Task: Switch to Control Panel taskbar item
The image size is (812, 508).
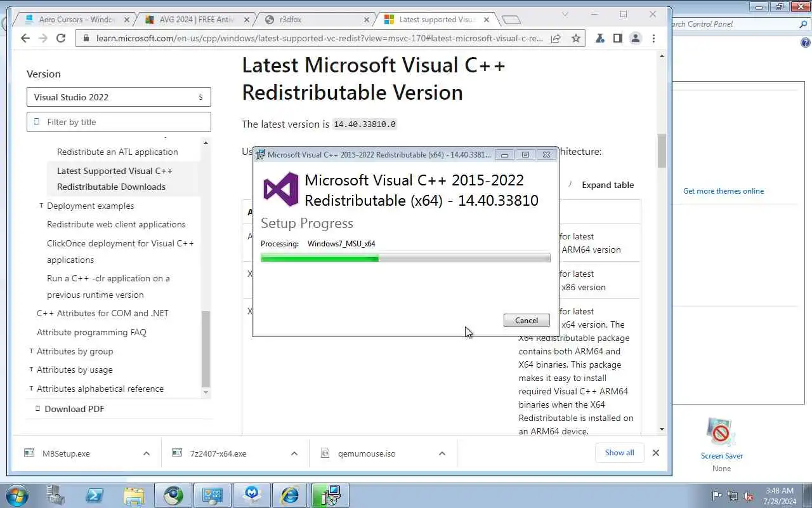Action: (213, 495)
